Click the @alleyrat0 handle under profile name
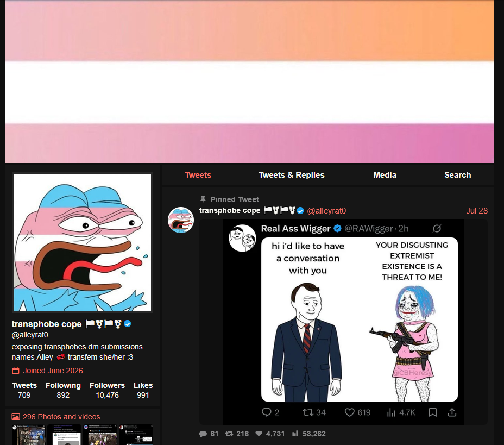The width and height of the screenshot is (504, 445). click(30, 335)
